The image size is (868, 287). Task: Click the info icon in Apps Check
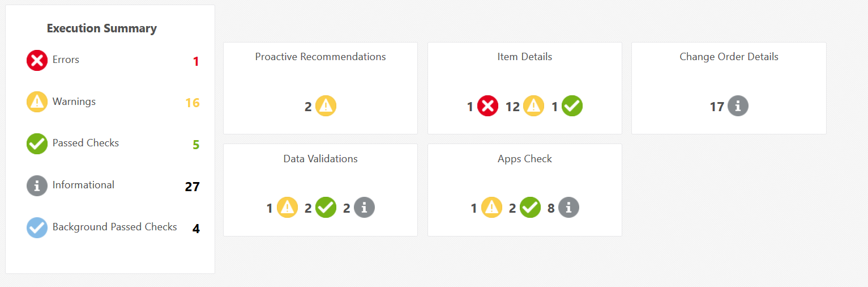568,208
